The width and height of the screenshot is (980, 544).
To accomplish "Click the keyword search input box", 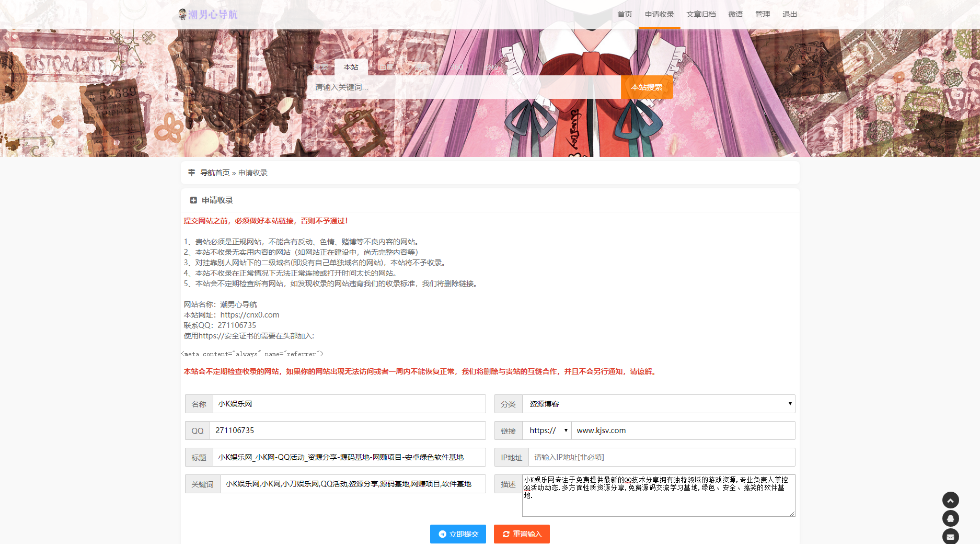I will tap(464, 87).
